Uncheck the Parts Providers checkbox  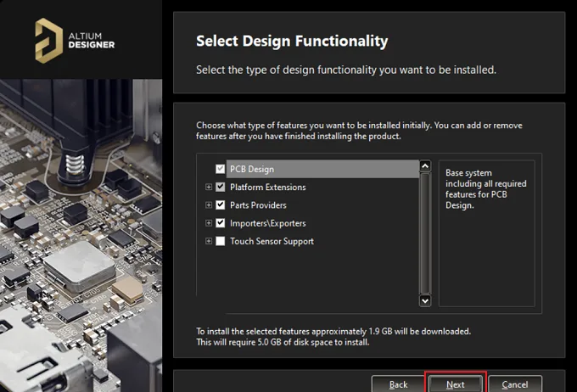pos(220,205)
